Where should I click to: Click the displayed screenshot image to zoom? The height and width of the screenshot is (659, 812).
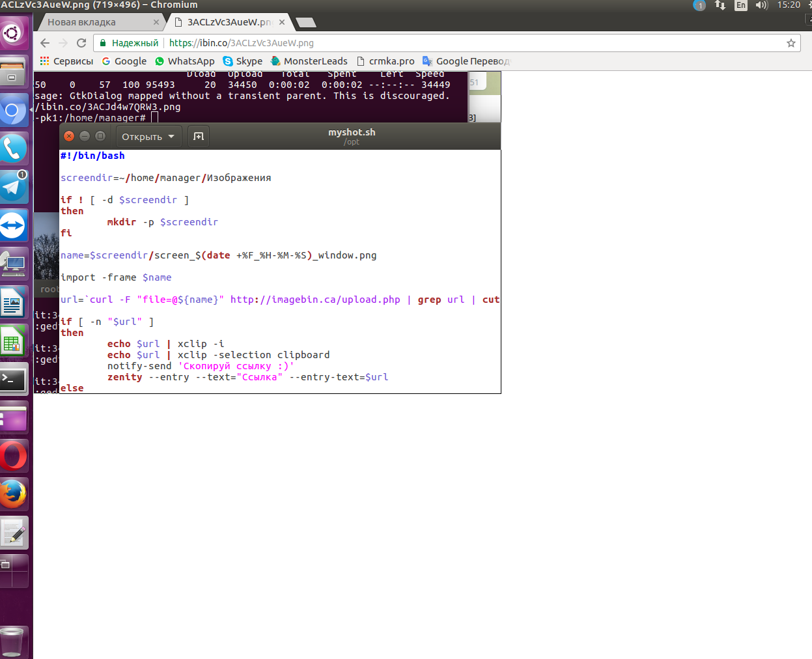[x=268, y=232]
